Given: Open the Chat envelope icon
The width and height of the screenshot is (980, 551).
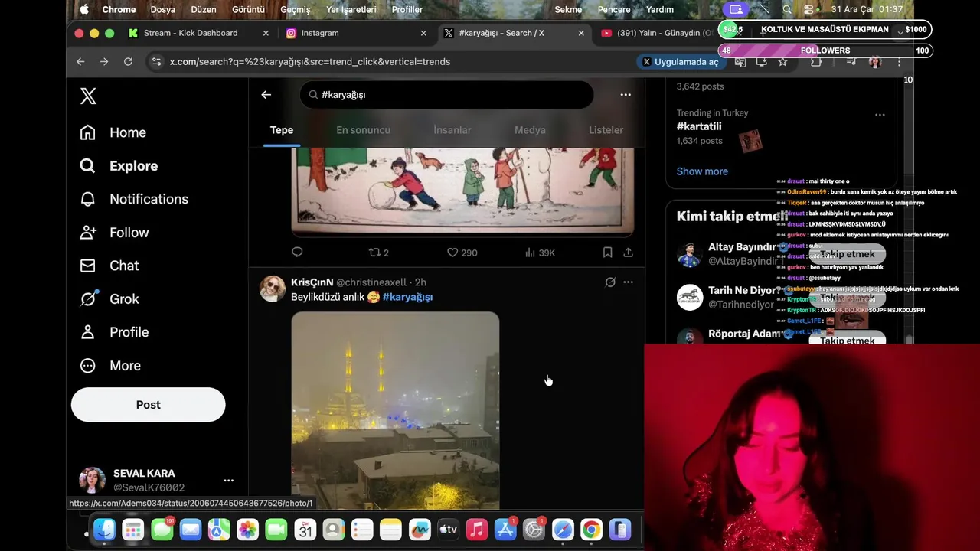Looking at the screenshot, I should tap(88, 266).
